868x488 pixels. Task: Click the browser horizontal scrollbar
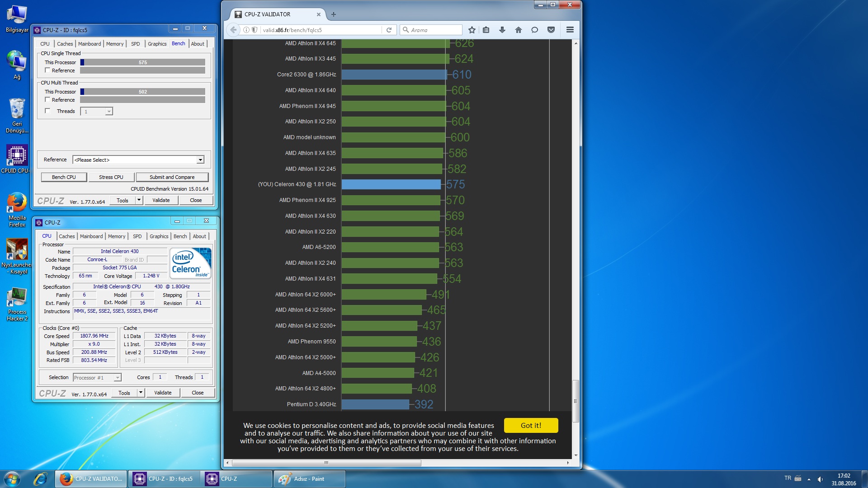click(x=326, y=463)
